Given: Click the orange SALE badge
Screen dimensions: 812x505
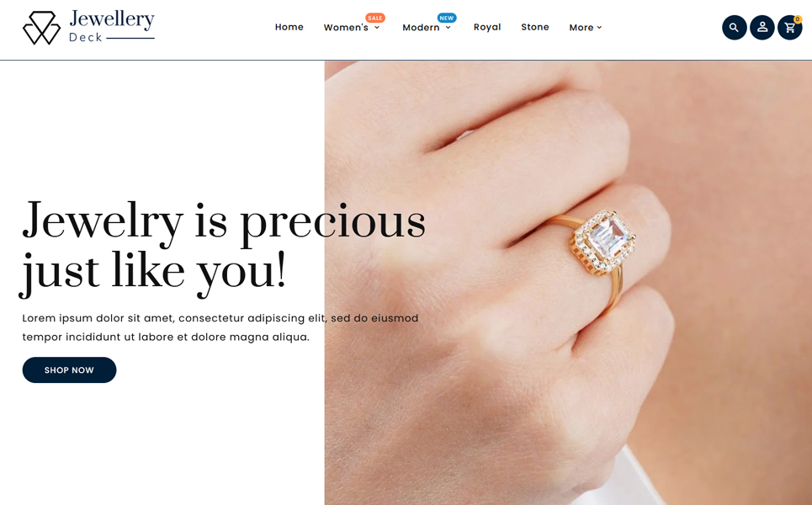Looking at the screenshot, I should (375, 18).
